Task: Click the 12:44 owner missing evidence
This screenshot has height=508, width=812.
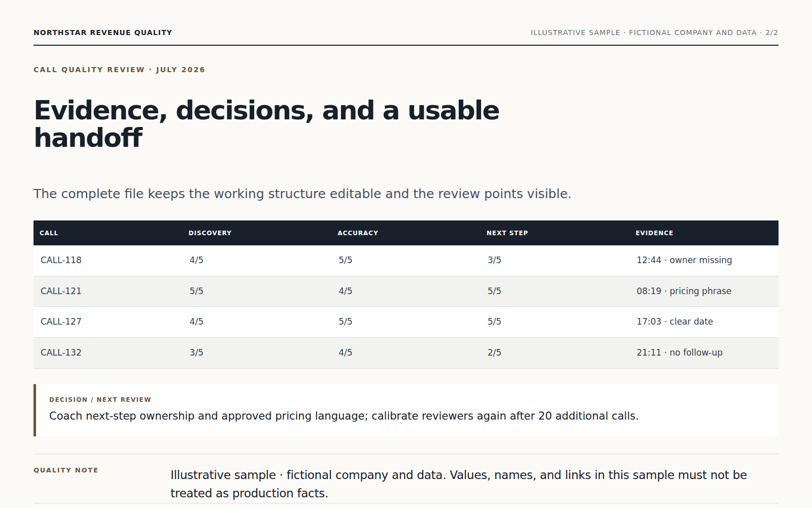Action: point(684,260)
